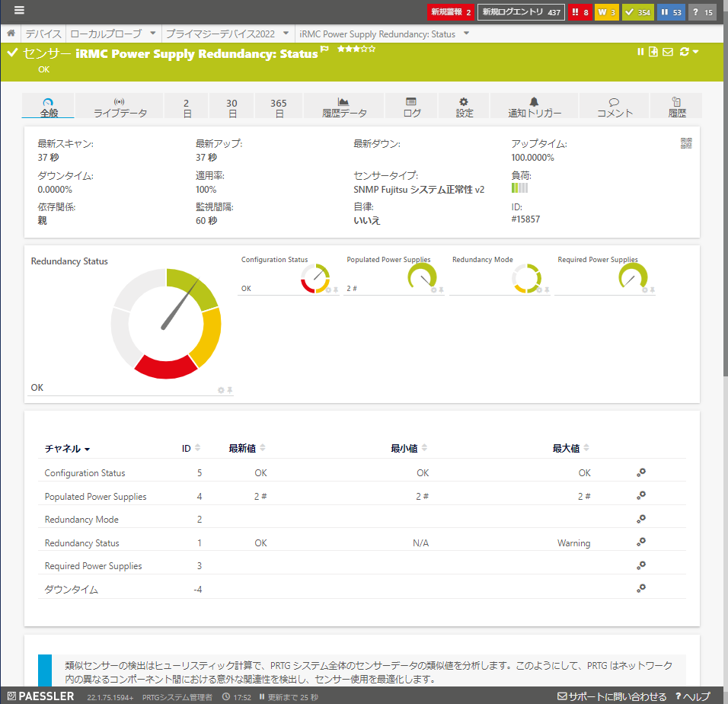Open gear settings on Populated Power Supplies gauge

click(x=433, y=290)
